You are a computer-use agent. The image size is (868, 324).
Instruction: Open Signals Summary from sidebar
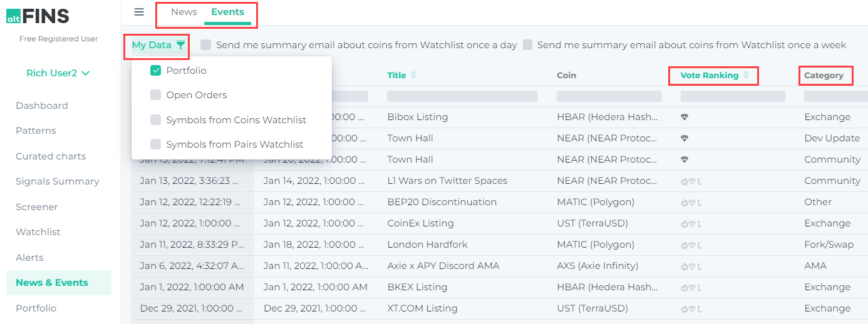(58, 181)
